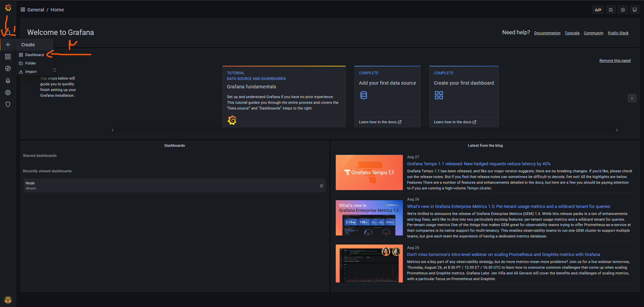
Task: Open the Public Slack link
Action: (618, 33)
